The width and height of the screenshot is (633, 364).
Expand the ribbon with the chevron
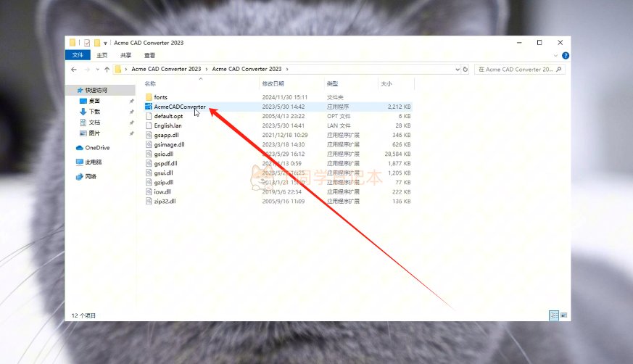coord(557,55)
